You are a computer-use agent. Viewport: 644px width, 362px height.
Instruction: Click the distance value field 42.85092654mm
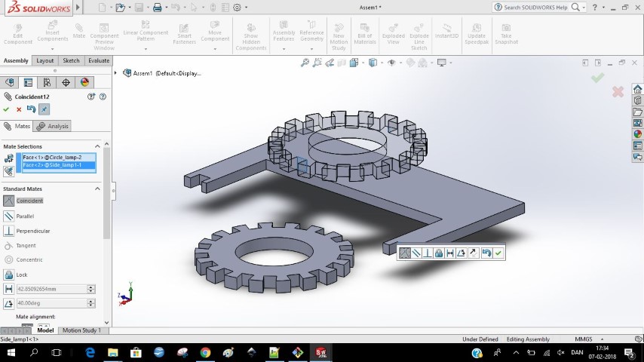51,289
